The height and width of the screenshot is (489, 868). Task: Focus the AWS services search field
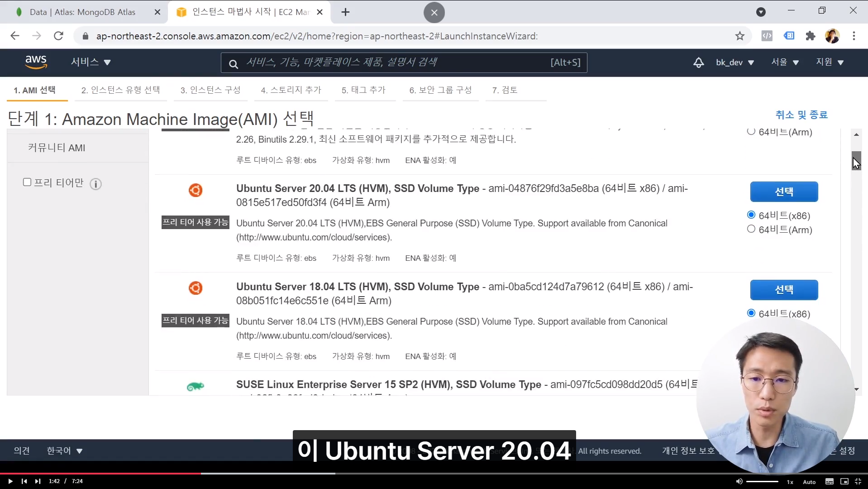tap(404, 62)
